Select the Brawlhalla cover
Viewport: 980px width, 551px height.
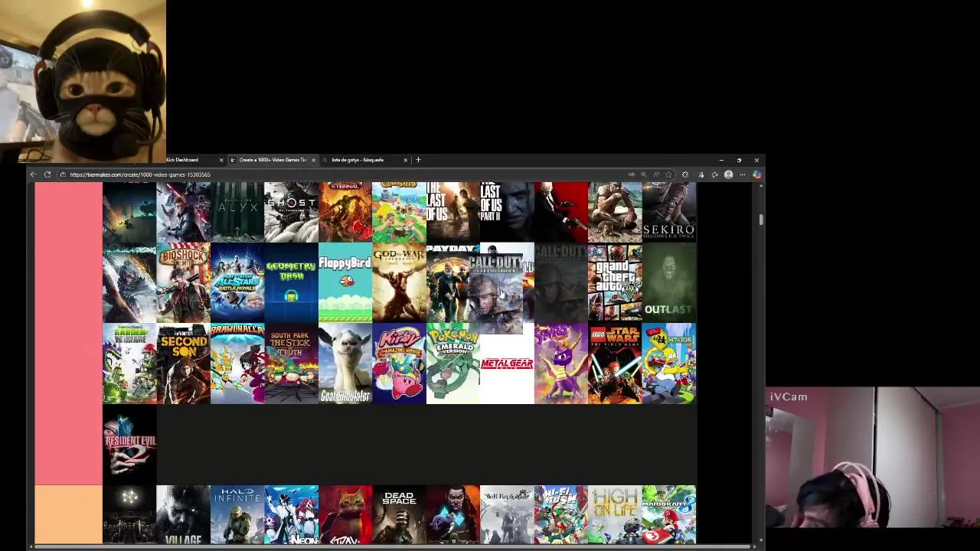tap(237, 364)
